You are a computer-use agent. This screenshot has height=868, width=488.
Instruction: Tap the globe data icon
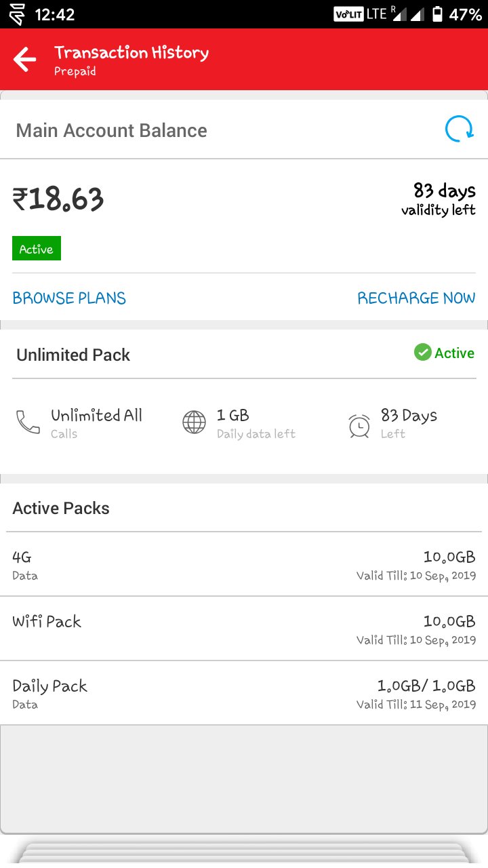click(194, 422)
